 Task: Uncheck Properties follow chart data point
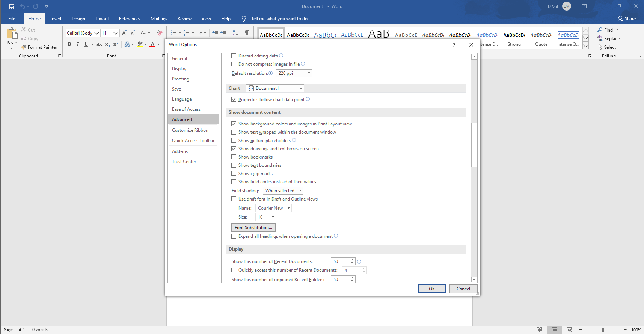[234, 100]
